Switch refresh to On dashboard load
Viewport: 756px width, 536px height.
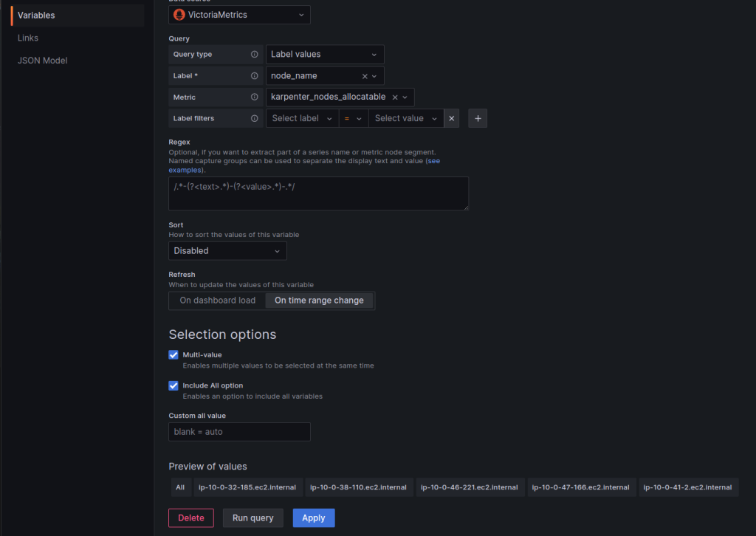coord(216,300)
